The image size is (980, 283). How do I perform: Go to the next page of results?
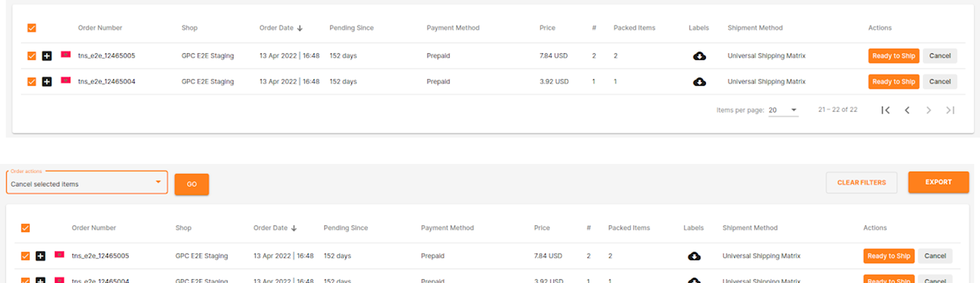(928, 110)
